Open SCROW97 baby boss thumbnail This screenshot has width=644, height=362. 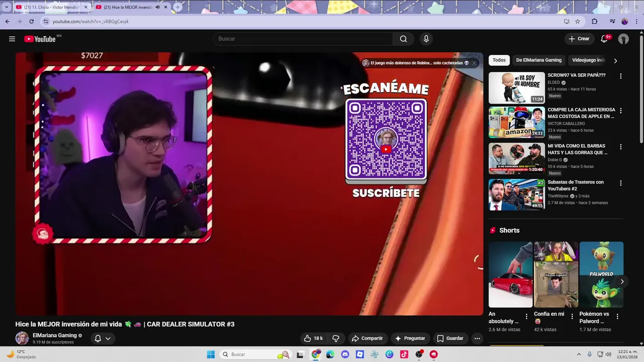(517, 87)
